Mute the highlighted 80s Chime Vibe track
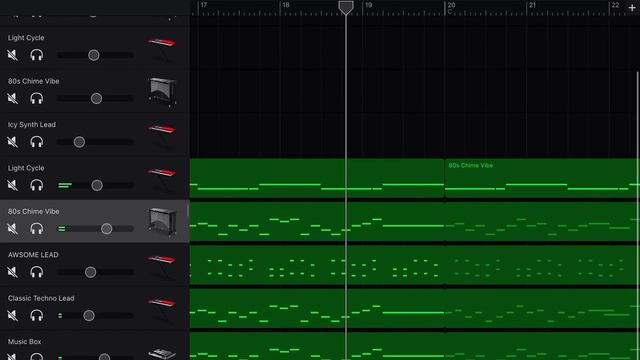 13,229
